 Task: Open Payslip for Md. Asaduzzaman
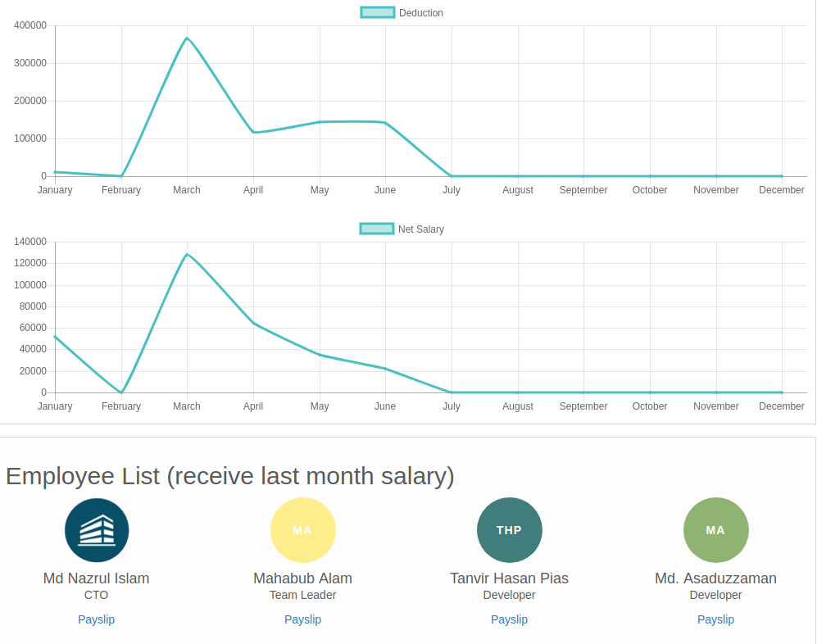coord(716,619)
